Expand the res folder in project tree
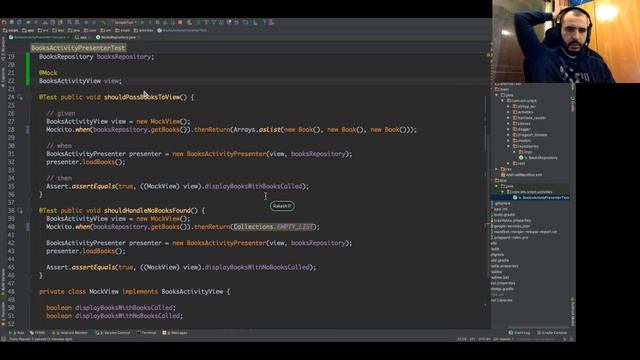 496,169
